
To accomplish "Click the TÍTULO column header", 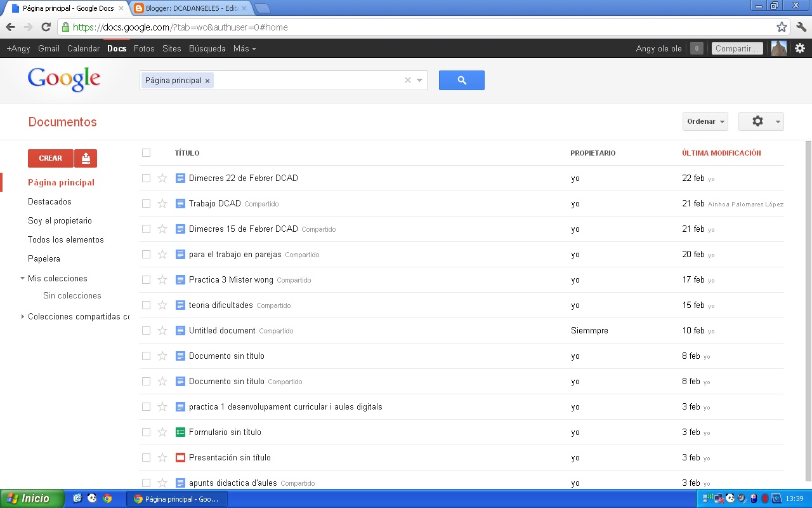I will pyautogui.click(x=187, y=153).
